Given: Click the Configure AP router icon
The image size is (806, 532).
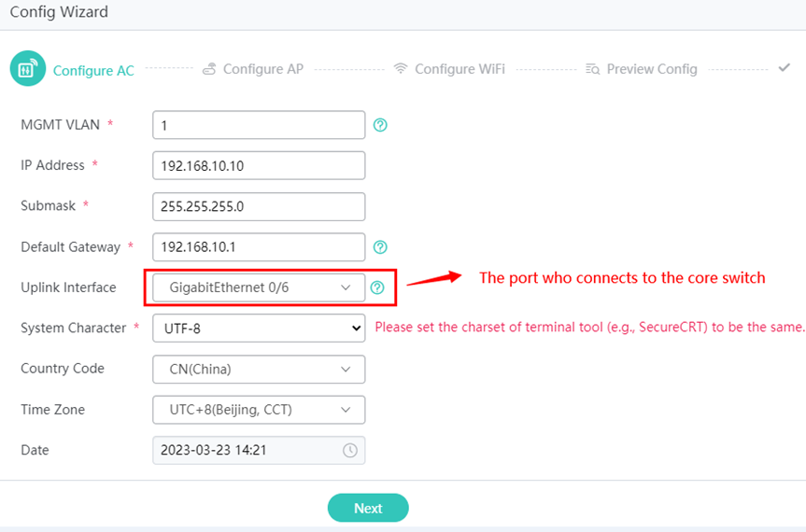Looking at the screenshot, I should click(x=209, y=69).
